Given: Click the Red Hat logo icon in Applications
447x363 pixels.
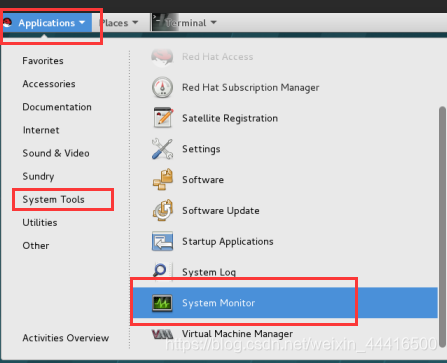Looking at the screenshot, I should point(7,23).
